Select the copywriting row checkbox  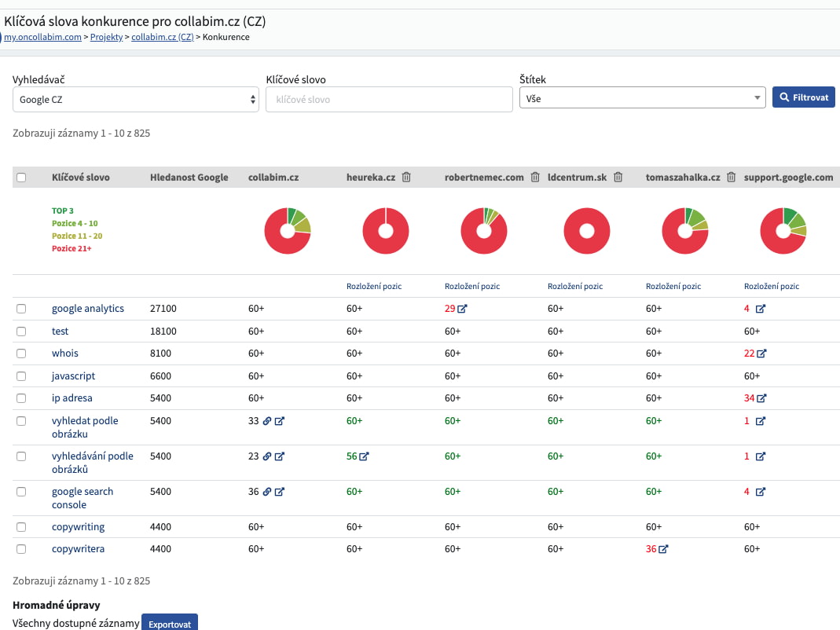point(21,527)
